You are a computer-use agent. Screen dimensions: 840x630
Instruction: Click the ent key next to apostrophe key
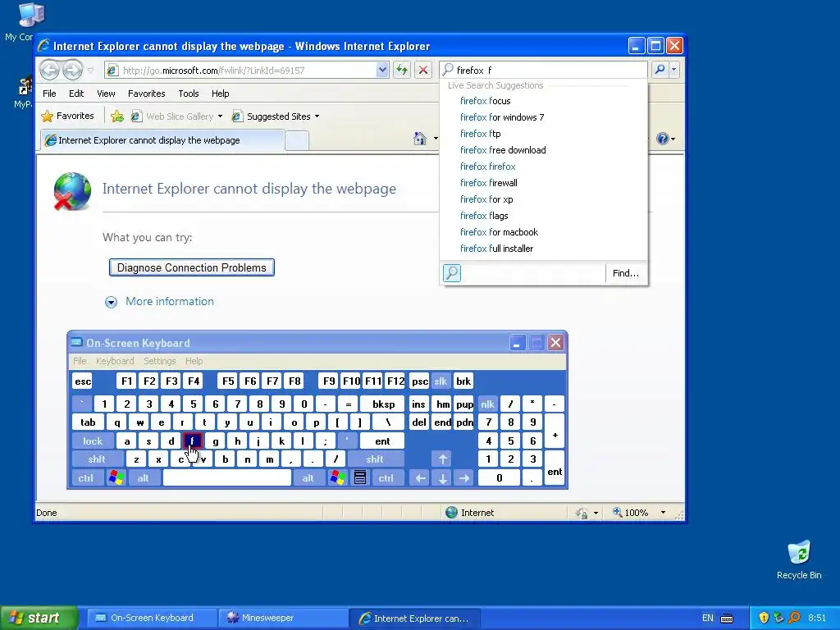click(x=382, y=441)
